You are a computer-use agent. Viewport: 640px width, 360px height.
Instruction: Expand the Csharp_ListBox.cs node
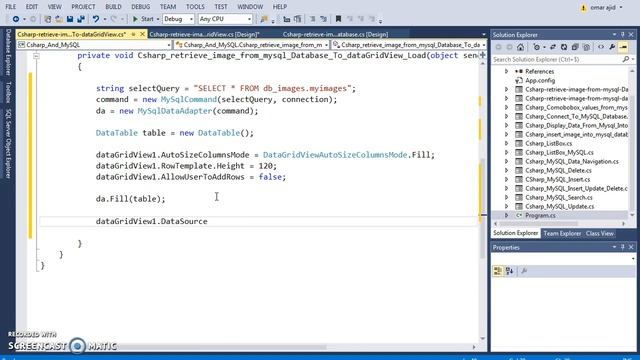[x=507, y=143]
